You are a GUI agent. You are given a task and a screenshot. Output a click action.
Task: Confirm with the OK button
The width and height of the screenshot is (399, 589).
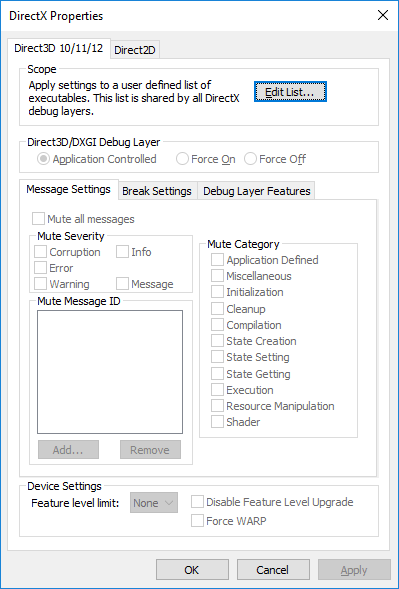192,570
